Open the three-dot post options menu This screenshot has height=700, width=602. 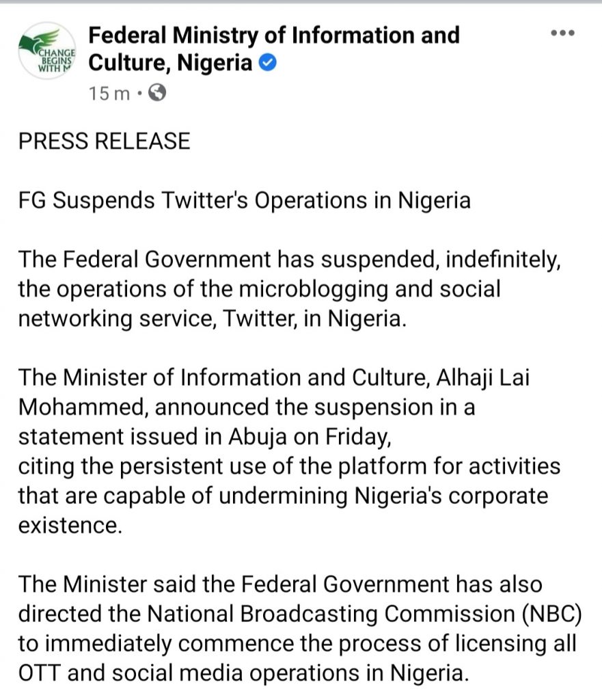click(x=562, y=33)
